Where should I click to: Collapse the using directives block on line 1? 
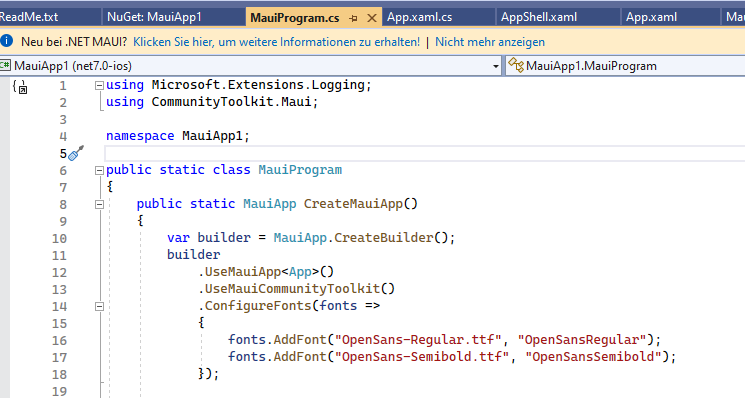coord(99,85)
